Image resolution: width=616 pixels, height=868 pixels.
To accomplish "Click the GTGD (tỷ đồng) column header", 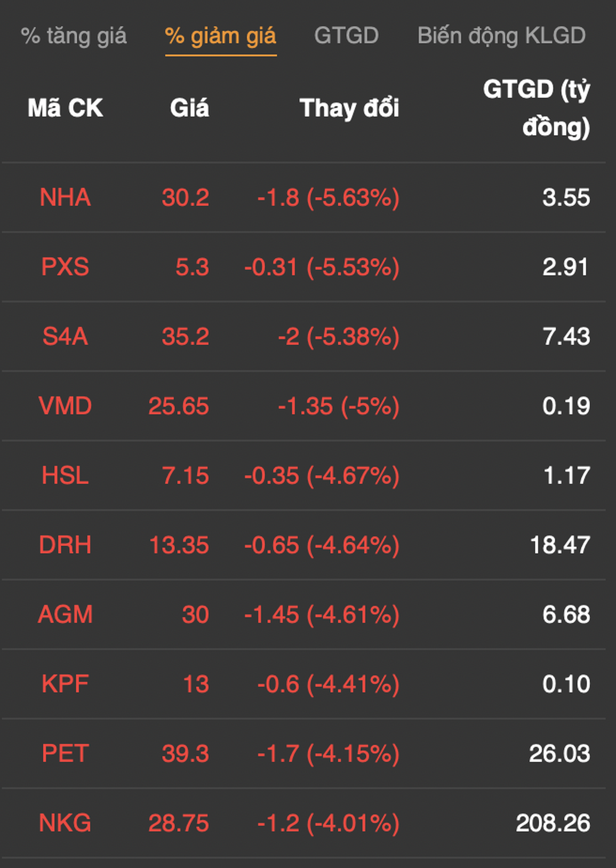I will 536,108.
